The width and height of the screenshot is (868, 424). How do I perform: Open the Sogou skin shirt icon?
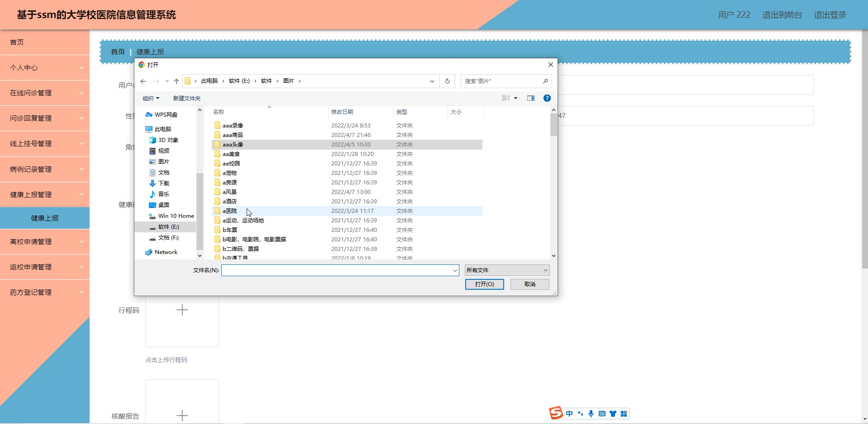(613, 414)
